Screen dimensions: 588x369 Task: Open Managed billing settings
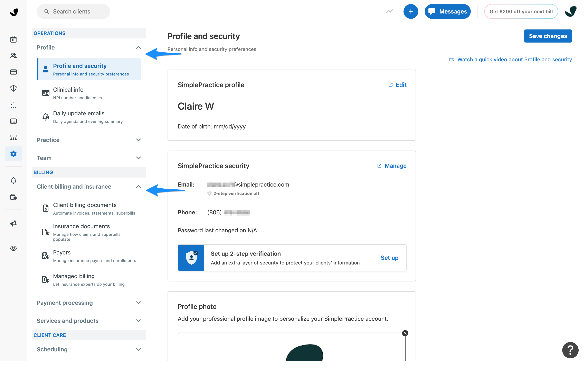coord(89,280)
